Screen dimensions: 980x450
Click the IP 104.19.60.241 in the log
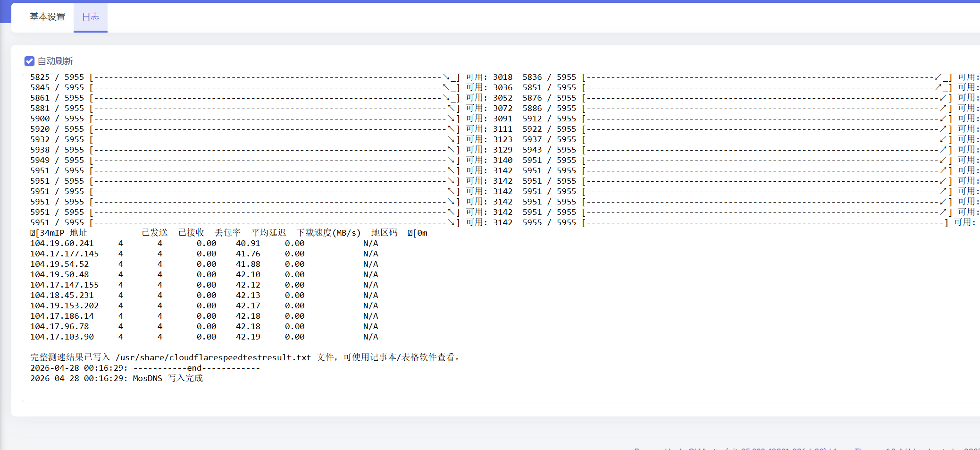(62, 243)
